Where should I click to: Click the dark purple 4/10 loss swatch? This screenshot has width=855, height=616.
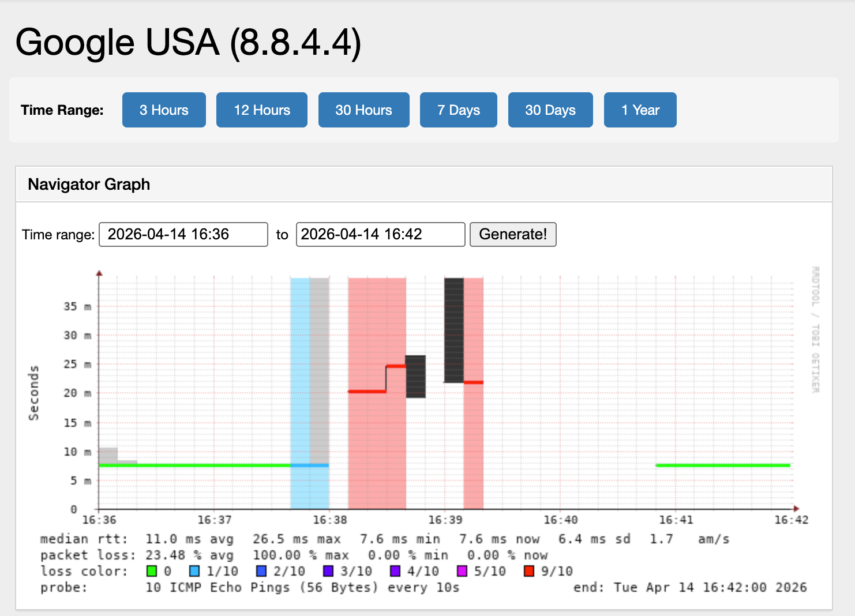395,571
